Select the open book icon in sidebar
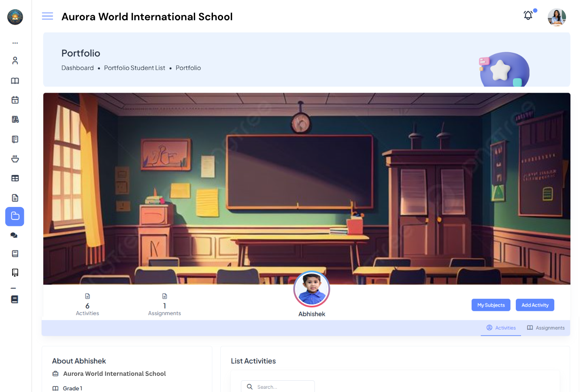The height and width of the screenshot is (392, 583). coord(15,81)
